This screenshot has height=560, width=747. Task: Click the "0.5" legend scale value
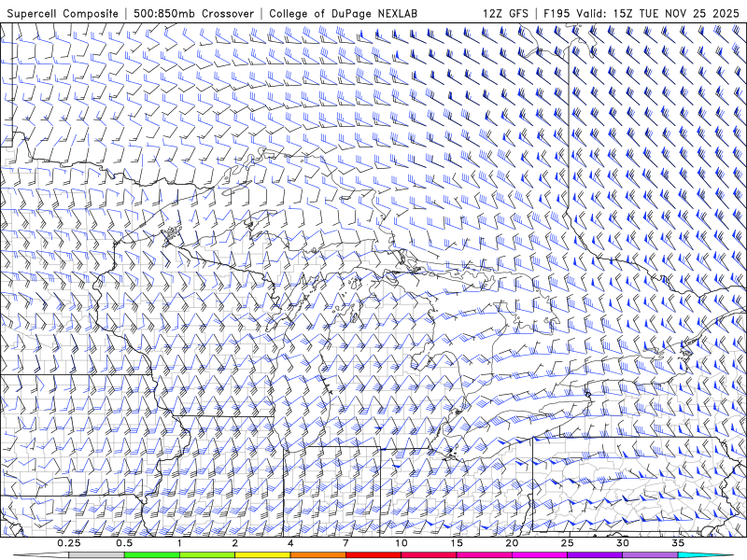pos(124,543)
